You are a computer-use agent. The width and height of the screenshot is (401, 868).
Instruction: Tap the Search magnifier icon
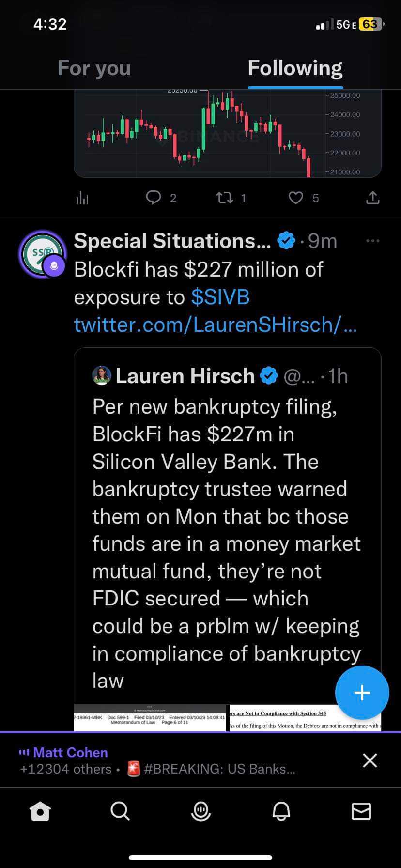tap(120, 810)
